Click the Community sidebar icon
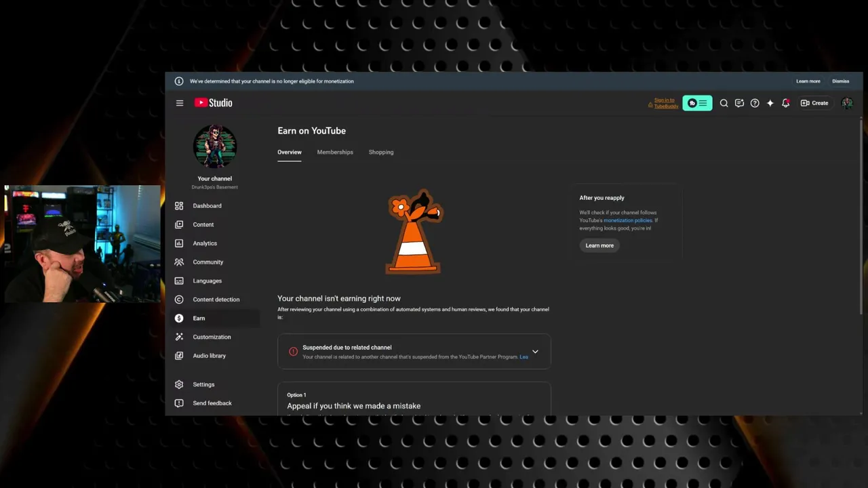This screenshot has width=868, height=488. pyautogui.click(x=179, y=262)
